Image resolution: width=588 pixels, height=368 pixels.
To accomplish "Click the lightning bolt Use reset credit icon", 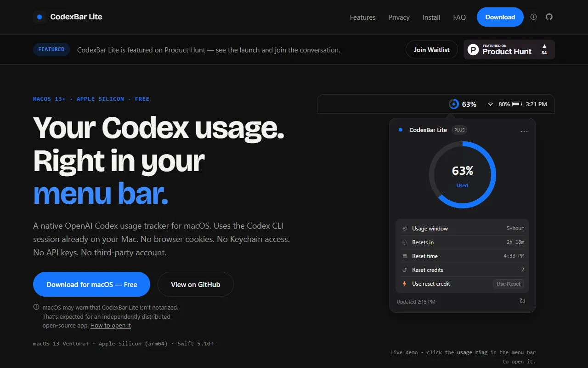I will click(404, 284).
